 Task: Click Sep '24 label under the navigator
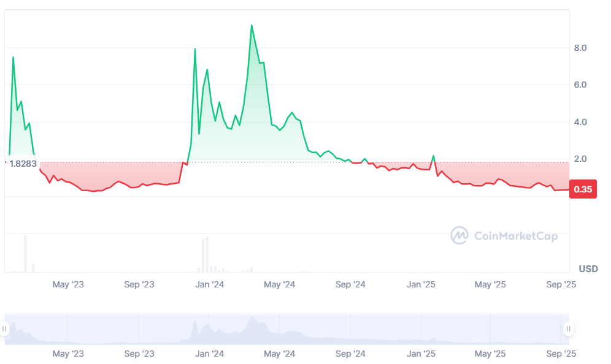click(x=350, y=354)
